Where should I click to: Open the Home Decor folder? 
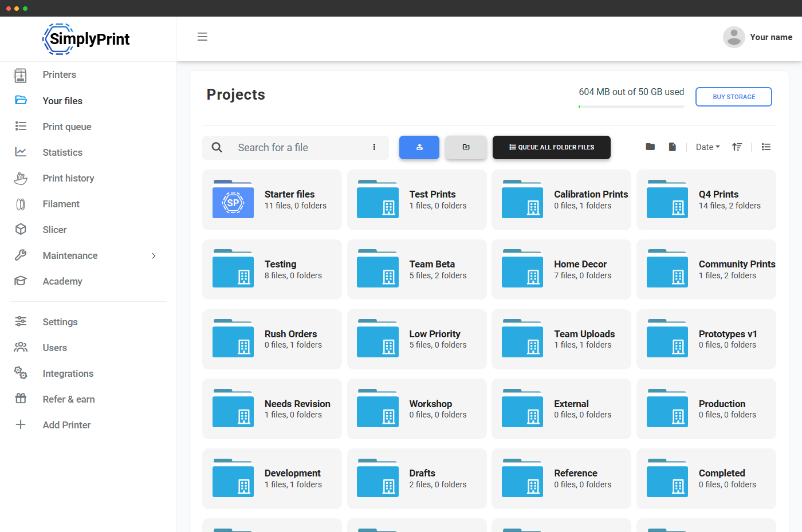(561, 269)
